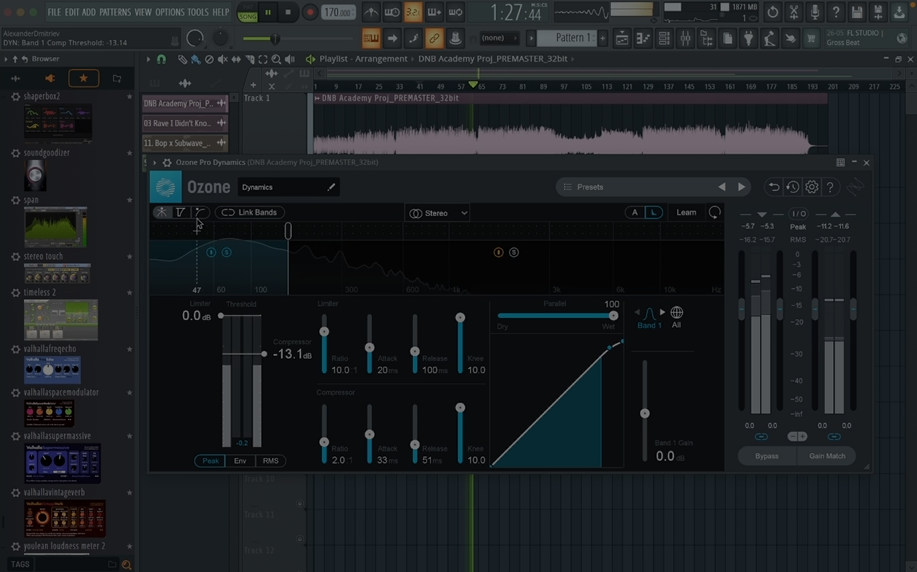917x572 pixels.
Task: Open the plugin database plug icon
Action: coord(748,39)
